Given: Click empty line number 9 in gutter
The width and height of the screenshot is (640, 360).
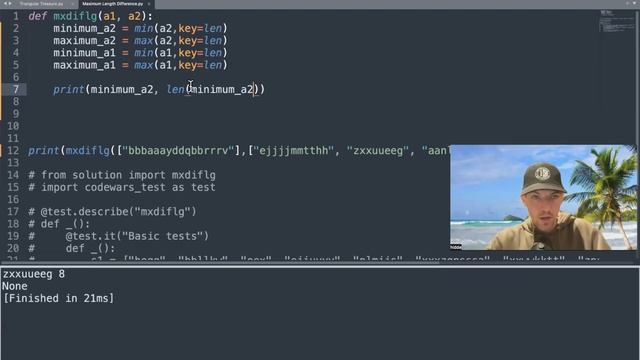Looking at the screenshot, I should 16,114.
